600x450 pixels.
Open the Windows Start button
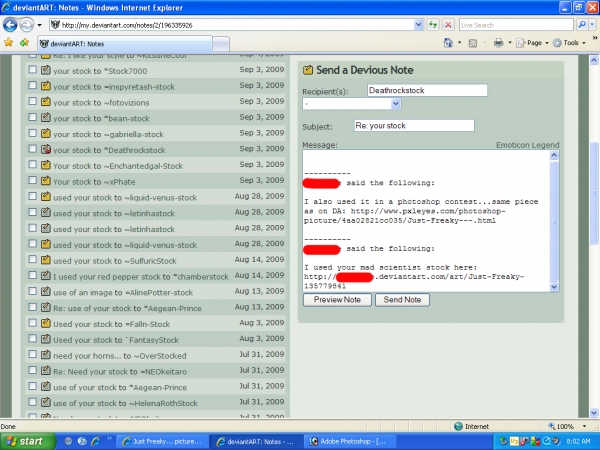28,441
